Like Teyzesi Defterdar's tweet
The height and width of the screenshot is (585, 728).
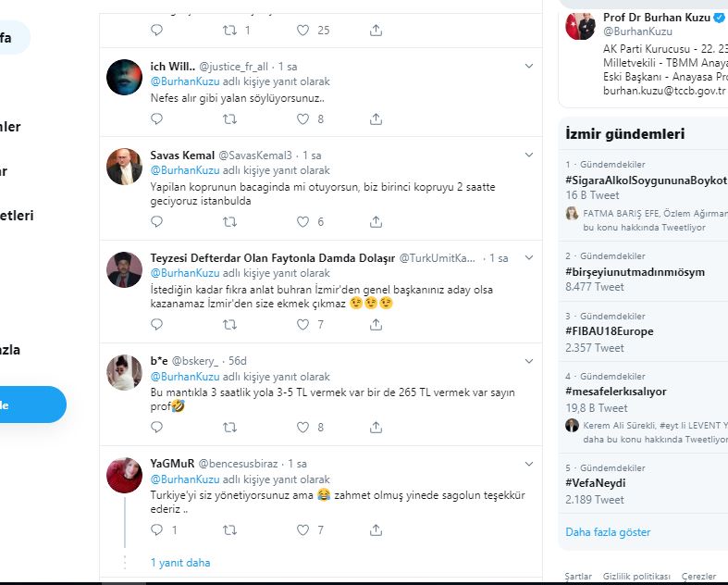pyautogui.click(x=302, y=325)
